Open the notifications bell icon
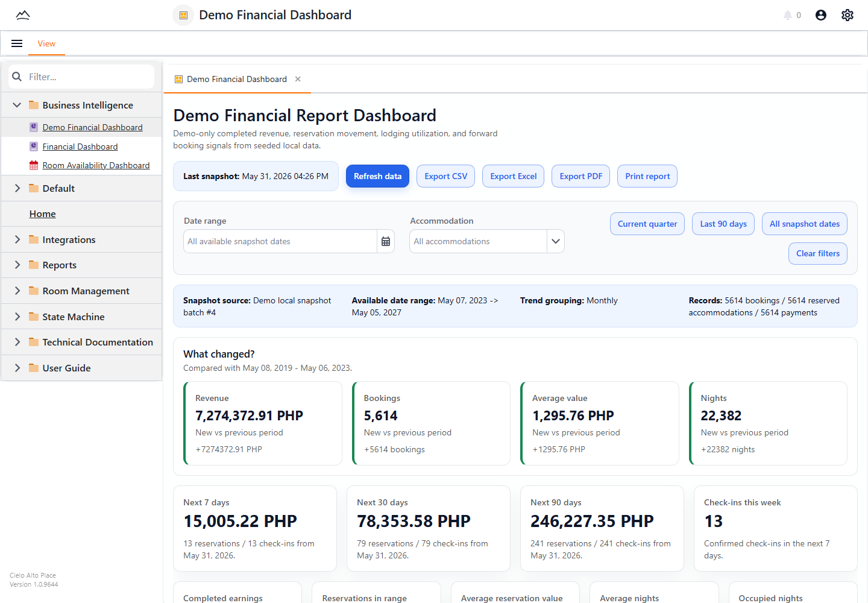 click(787, 15)
